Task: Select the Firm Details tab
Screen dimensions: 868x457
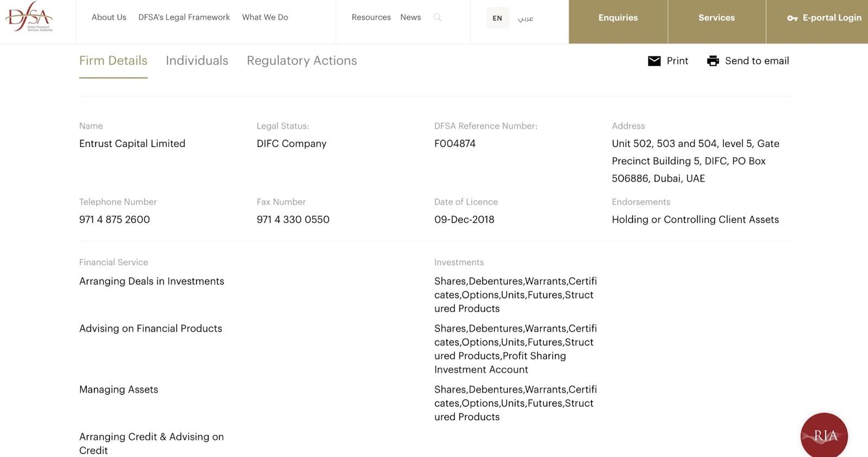Action: 113,61
